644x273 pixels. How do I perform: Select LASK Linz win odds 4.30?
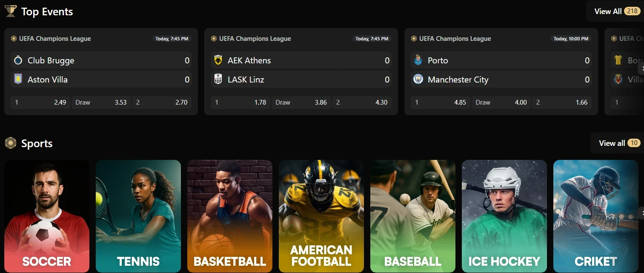(362, 102)
